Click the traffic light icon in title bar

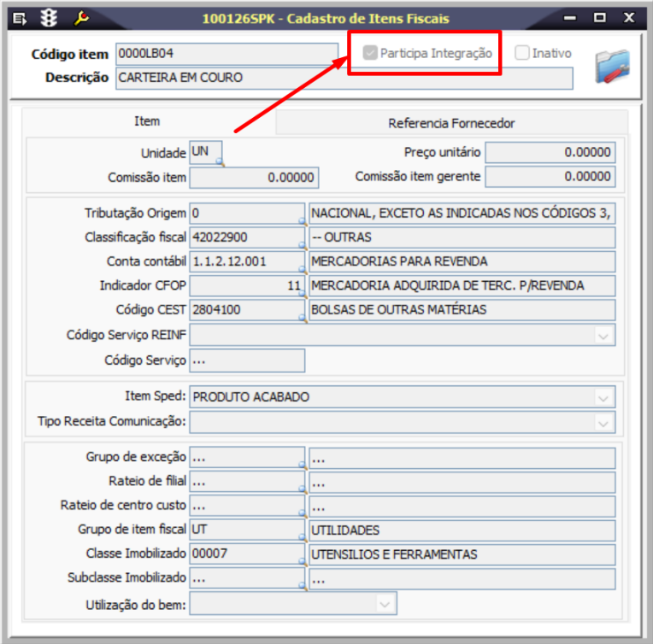(49, 18)
